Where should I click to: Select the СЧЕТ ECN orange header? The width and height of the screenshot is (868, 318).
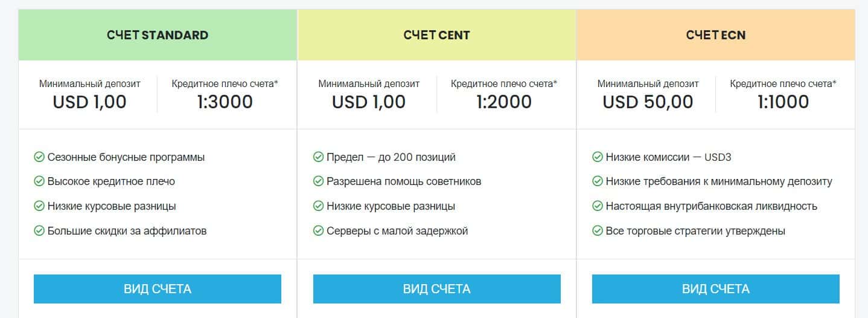[x=715, y=35]
